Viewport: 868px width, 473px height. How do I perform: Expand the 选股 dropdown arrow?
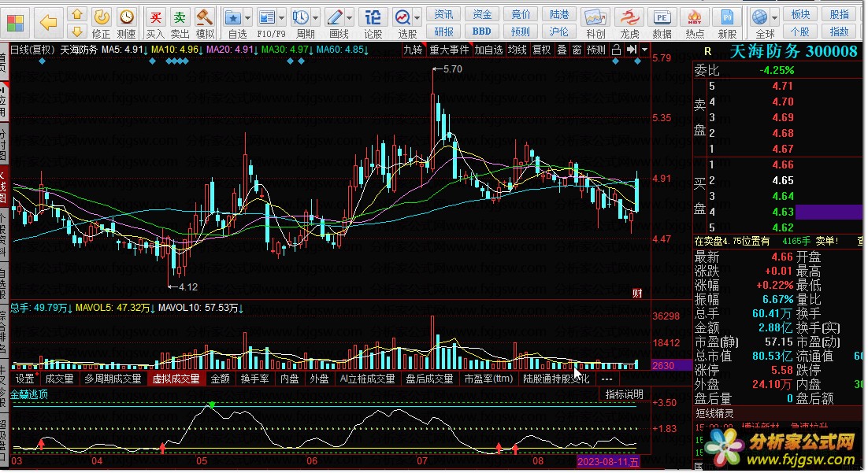pos(417,18)
